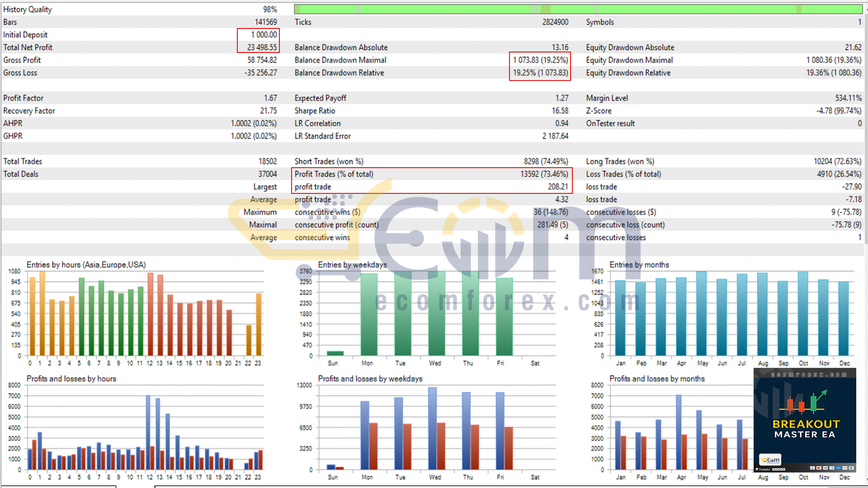Click the 'Profits and losses by months' chart title
This screenshot has width=868, height=488.
657,379
